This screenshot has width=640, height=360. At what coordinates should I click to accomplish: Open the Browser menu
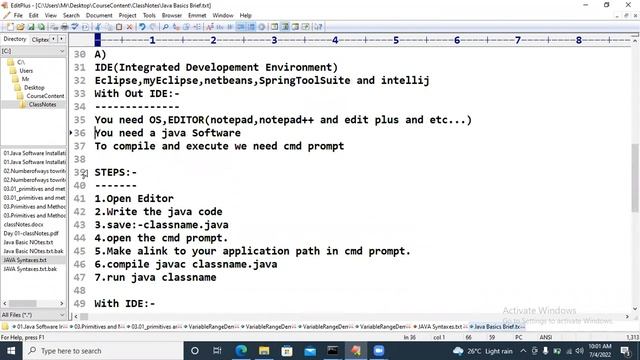click(x=171, y=16)
